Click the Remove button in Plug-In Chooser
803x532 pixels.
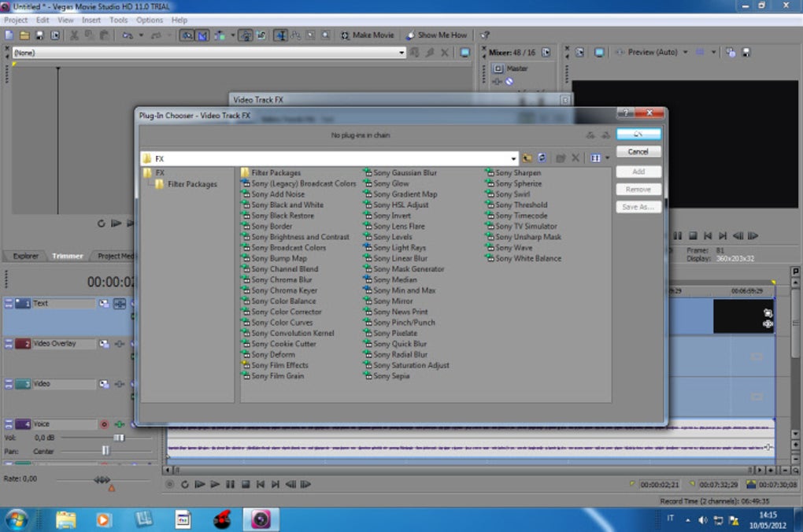pyautogui.click(x=638, y=190)
